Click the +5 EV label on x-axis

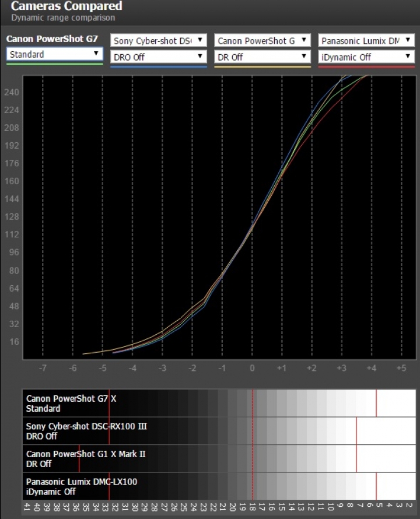point(401,368)
